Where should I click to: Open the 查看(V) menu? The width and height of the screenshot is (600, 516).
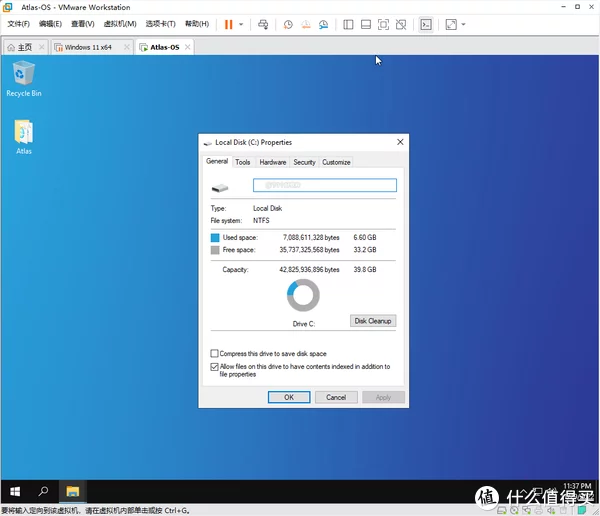click(x=83, y=24)
